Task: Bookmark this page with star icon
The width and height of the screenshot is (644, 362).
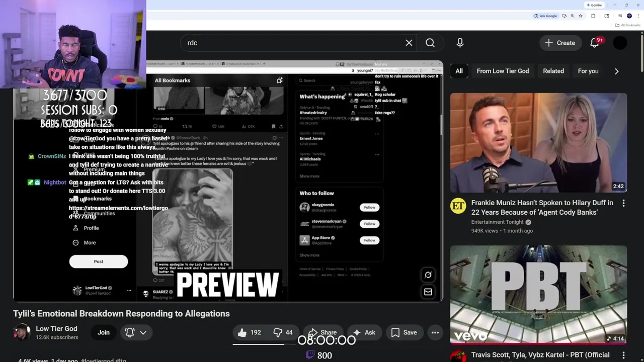Action: point(581,16)
